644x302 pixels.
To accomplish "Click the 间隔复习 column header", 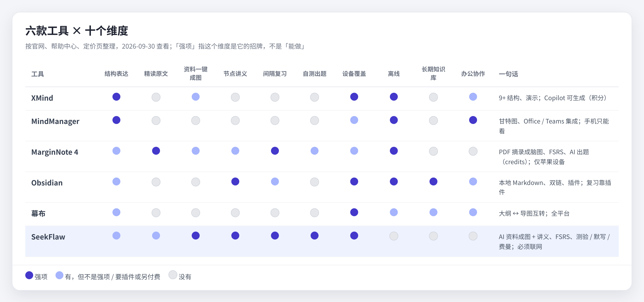I will click(x=275, y=74).
